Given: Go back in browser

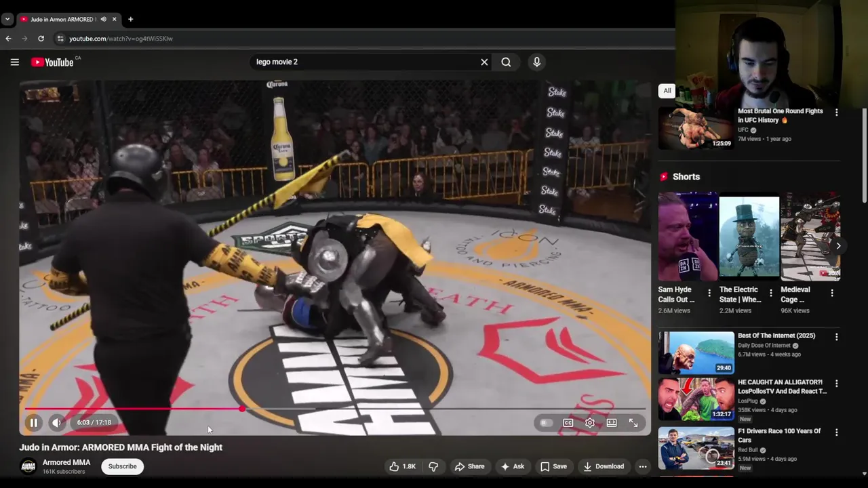Looking at the screenshot, I should (x=8, y=39).
